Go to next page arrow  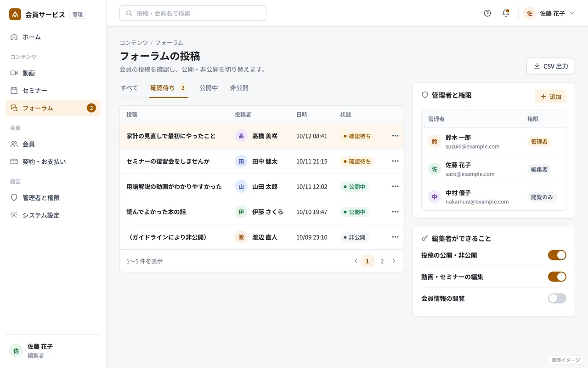tap(394, 261)
